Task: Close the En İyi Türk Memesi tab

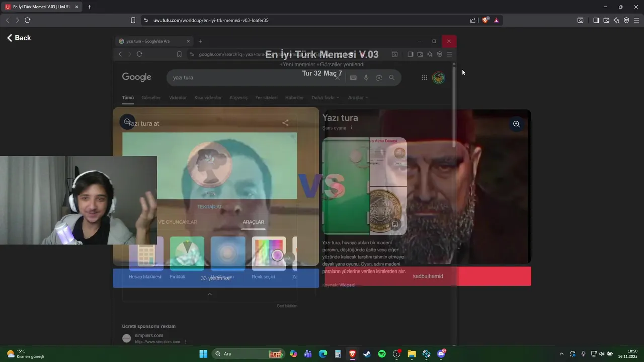Action: (x=76, y=7)
